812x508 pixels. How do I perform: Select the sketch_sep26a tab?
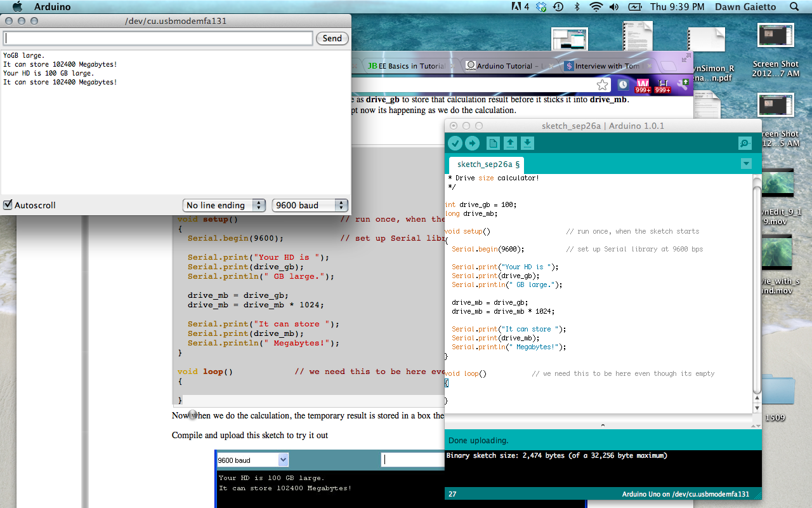(488, 164)
